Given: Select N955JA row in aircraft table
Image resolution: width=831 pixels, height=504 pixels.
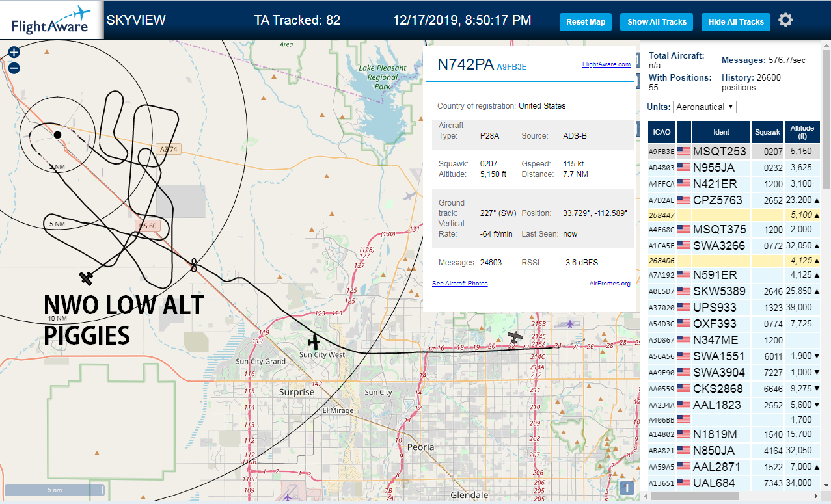Looking at the screenshot, I should pos(733,168).
